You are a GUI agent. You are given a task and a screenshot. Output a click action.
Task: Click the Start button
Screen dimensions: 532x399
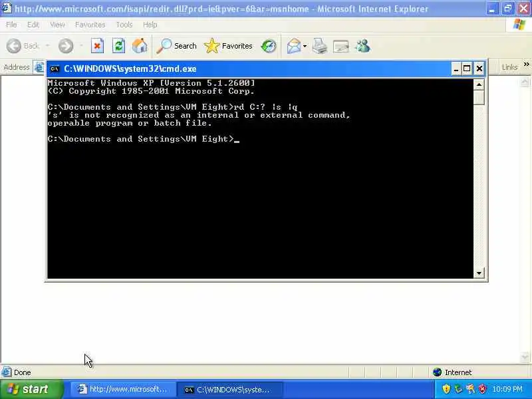click(x=31, y=389)
